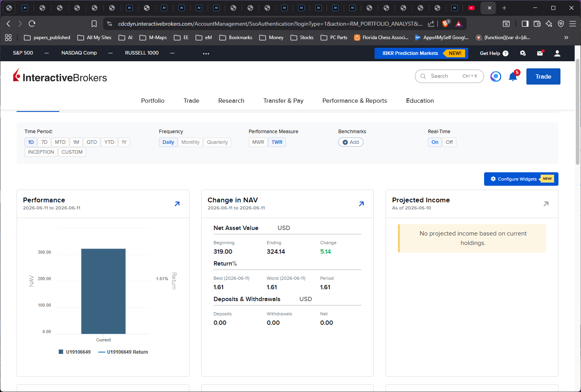
Task: Open the bookmarks apps grid icon
Action: 8,38
